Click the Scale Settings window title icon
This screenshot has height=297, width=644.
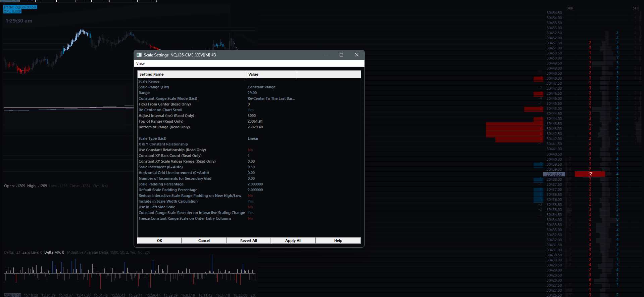(x=139, y=55)
